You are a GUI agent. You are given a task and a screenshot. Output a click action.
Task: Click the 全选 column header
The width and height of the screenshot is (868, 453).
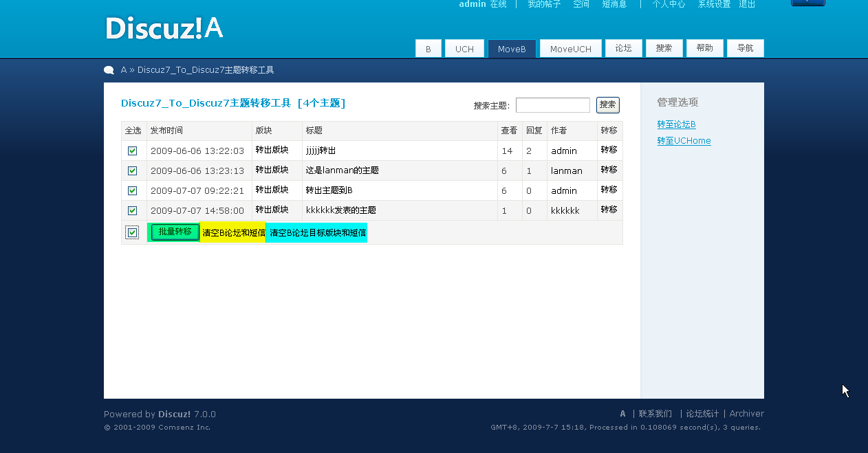(x=133, y=131)
